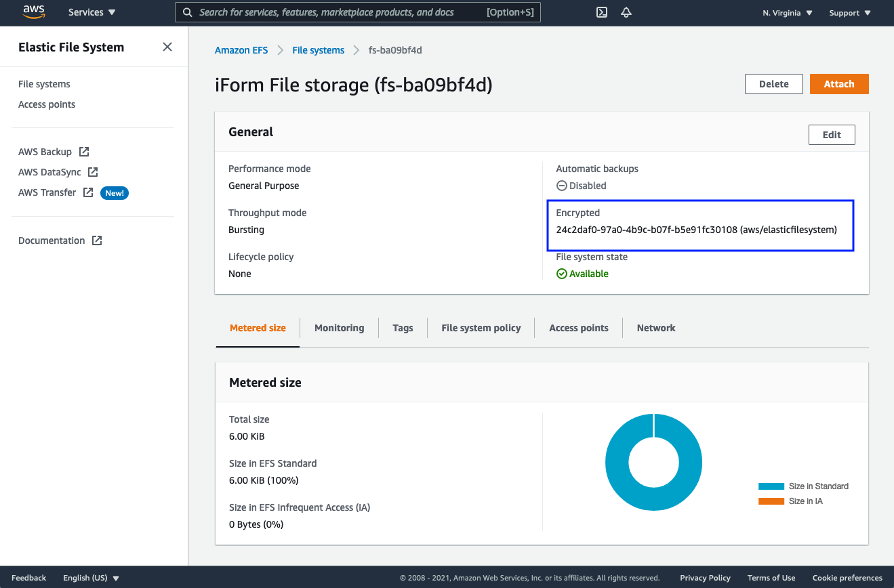Screen dimensions: 894x588
Task: Click the iForm File storage page title
Action: point(353,85)
